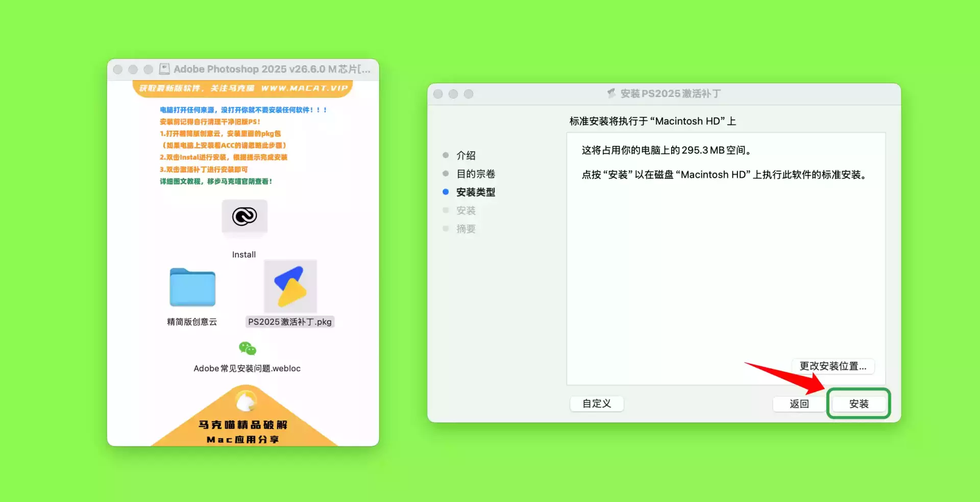Zoom the Adobe Photoshop 2025 disk window
Viewport: 980px width, 502px height.
tap(149, 69)
